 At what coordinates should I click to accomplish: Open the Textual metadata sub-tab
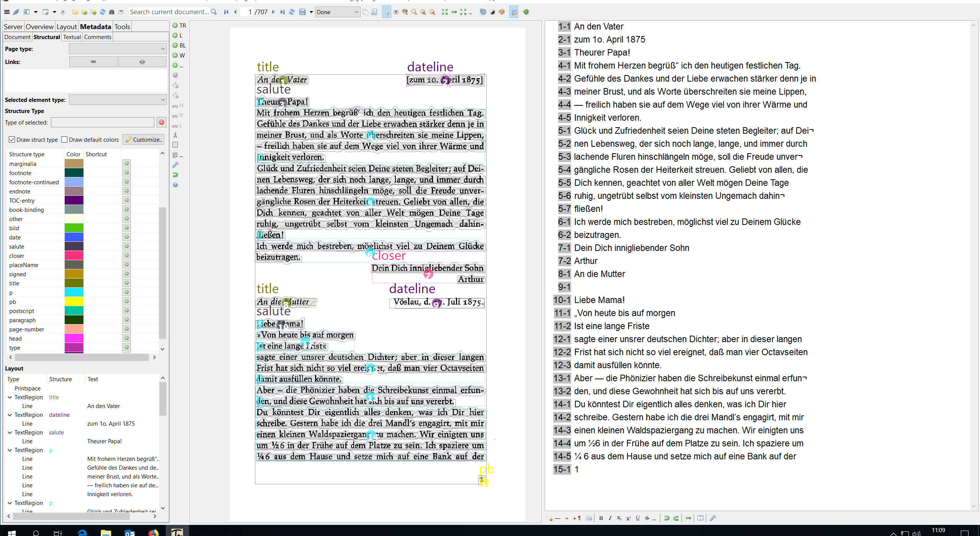72,37
